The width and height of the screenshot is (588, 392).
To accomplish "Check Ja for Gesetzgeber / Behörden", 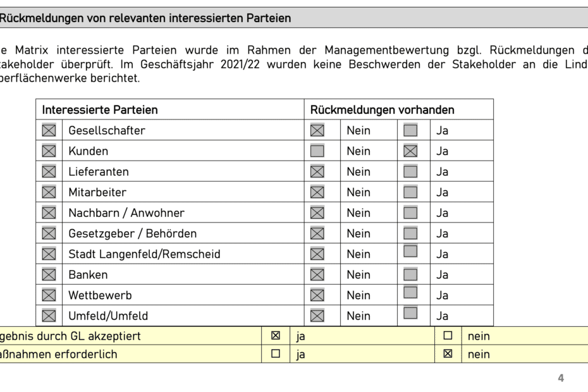I will (x=410, y=233).
